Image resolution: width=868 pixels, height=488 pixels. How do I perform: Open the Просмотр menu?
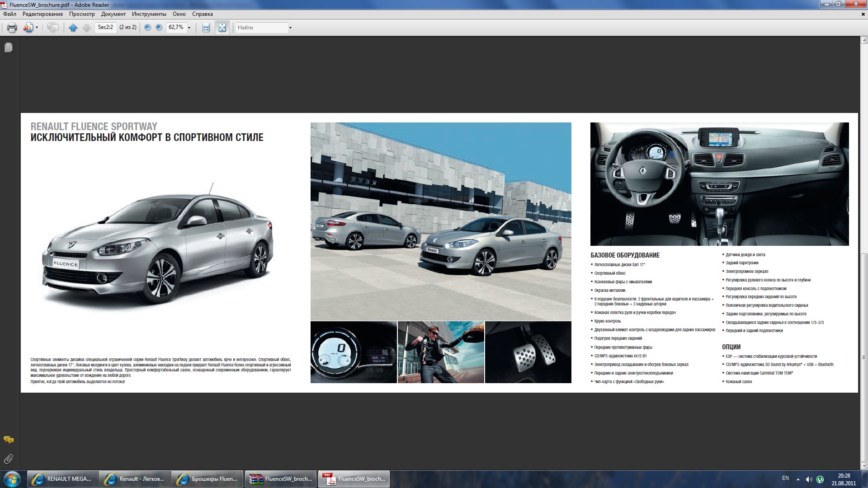[82, 14]
